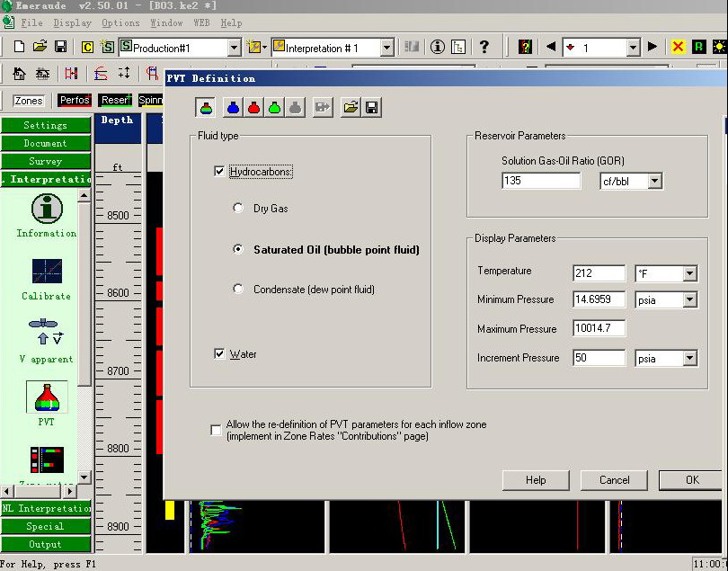Image resolution: width=728 pixels, height=571 pixels.
Task: Click the red flask icon in PVT dialog
Action: pos(253,108)
